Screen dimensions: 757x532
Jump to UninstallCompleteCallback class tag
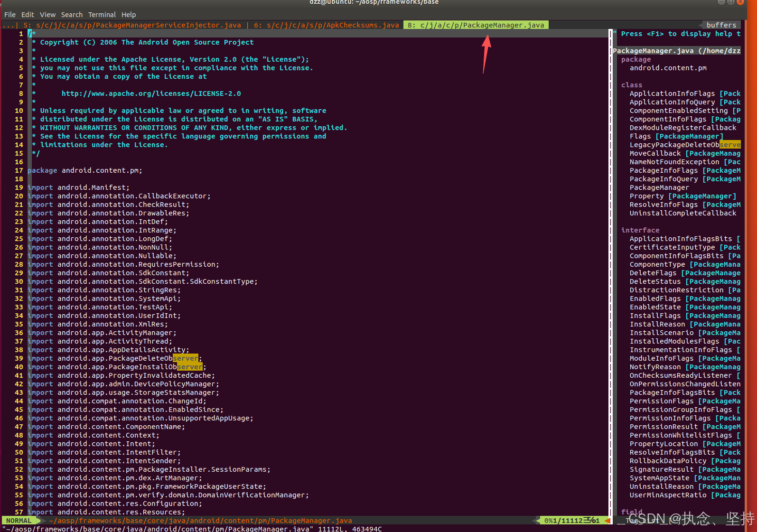click(x=683, y=213)
